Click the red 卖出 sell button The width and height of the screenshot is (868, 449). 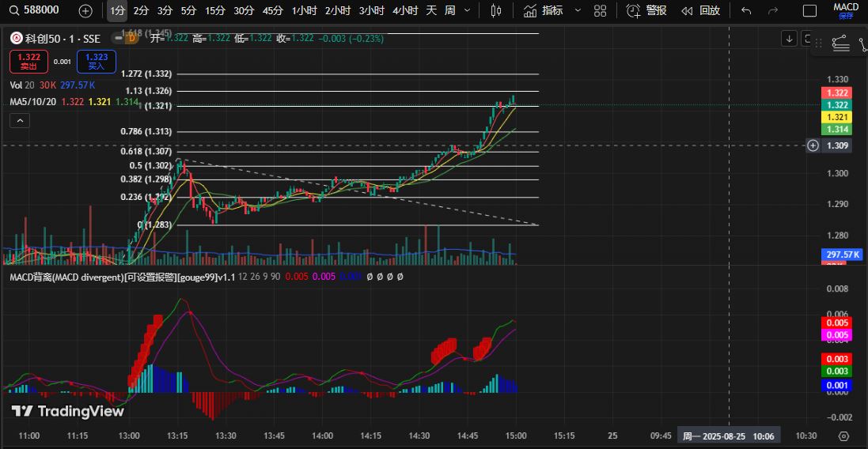click(x=28, y=62)
